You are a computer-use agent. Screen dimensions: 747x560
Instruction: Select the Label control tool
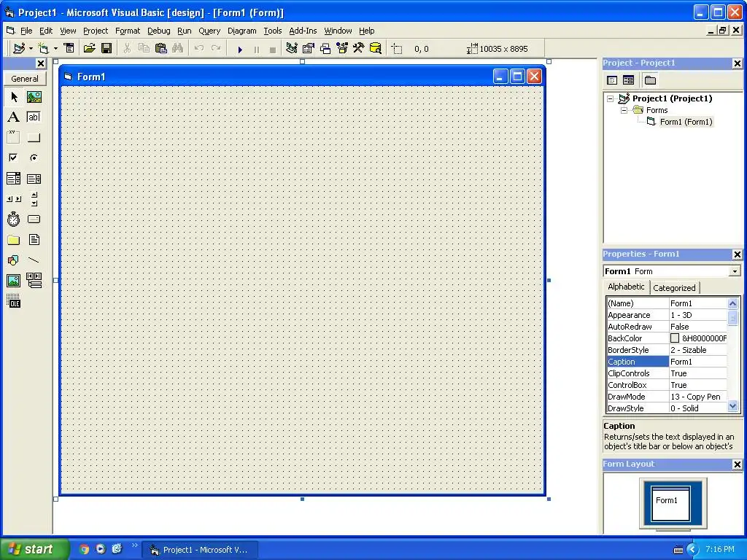[14, 117]
